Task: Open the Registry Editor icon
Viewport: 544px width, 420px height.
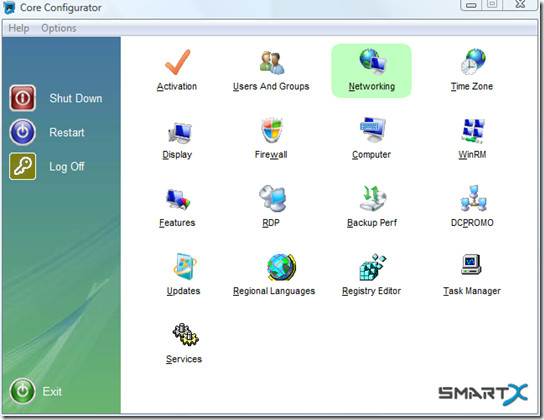Action: (x=373, y=266)
